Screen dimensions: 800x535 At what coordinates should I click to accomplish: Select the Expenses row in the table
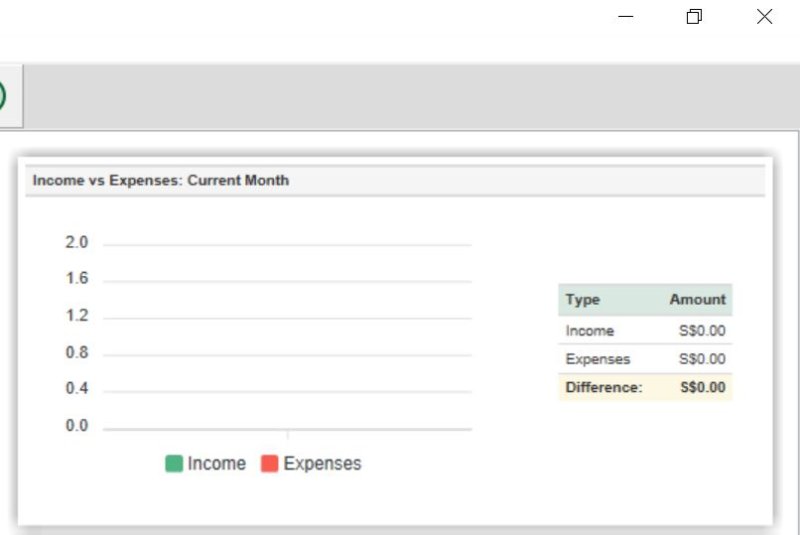[645, 359]
